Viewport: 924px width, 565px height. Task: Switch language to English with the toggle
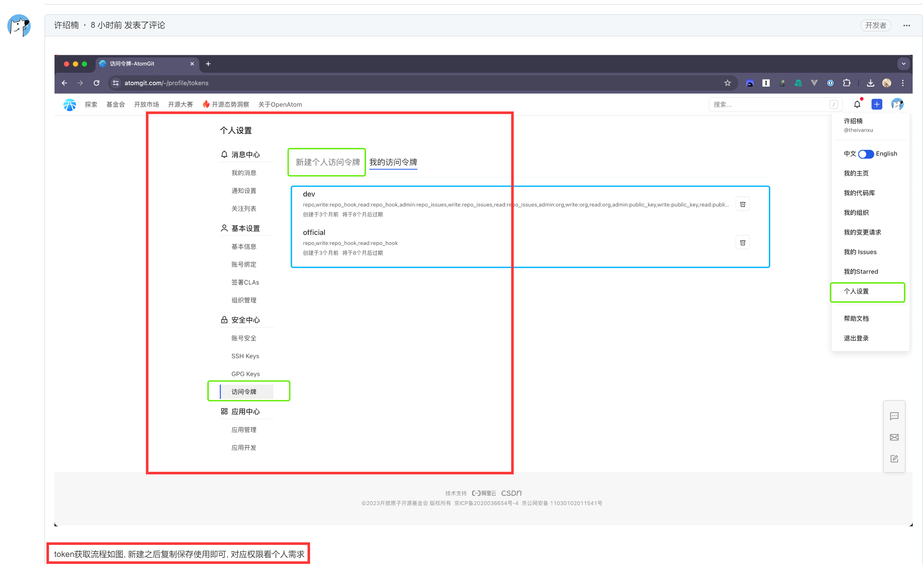(866, 154)
